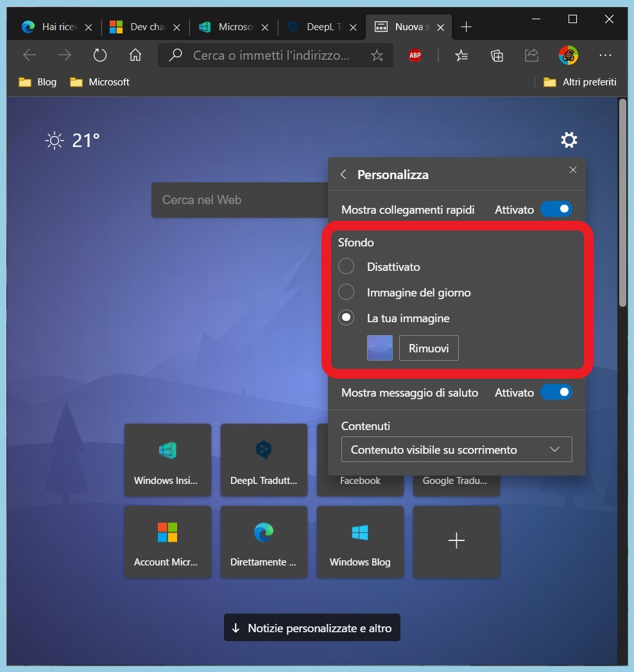Viewport: 634px width, 672px height.
Task: Open the ABP Adblock Plus extension
Action: (415, 55)
